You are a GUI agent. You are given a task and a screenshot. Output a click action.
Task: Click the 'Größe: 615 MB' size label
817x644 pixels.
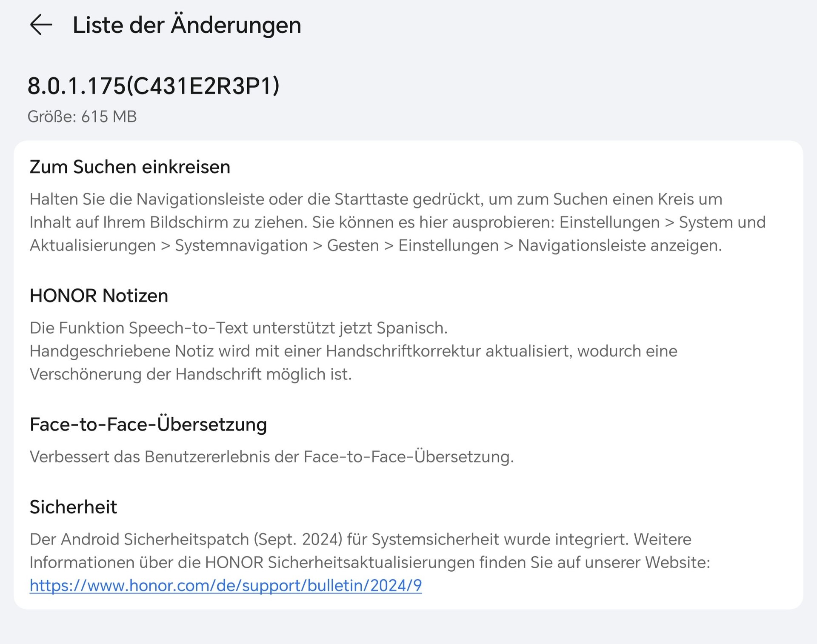point(82,117)
